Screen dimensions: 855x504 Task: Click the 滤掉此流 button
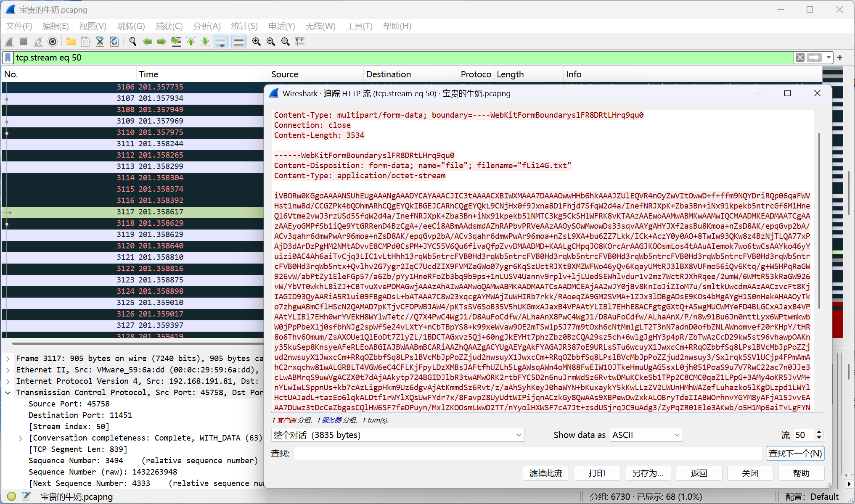(x=545, y=473)
